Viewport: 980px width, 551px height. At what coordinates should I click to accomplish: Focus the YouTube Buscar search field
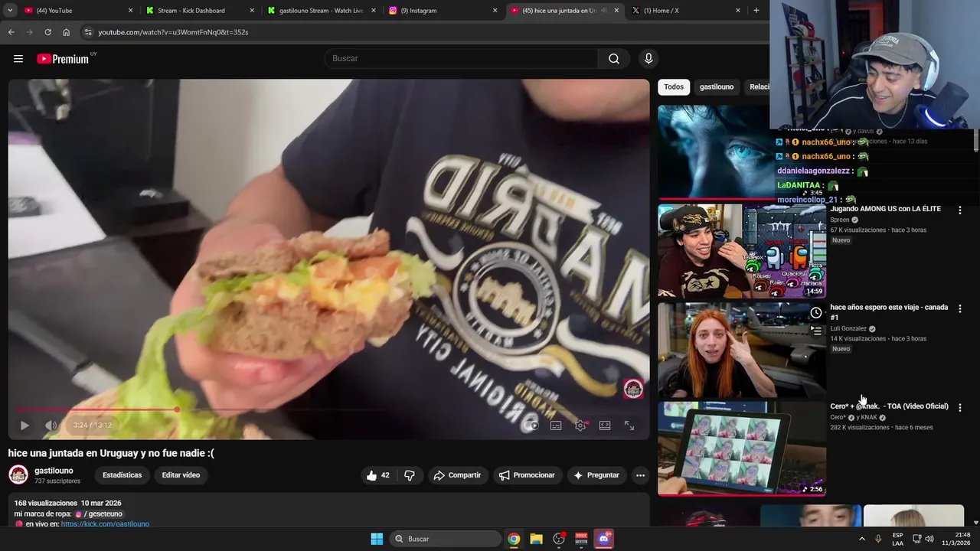461,59
